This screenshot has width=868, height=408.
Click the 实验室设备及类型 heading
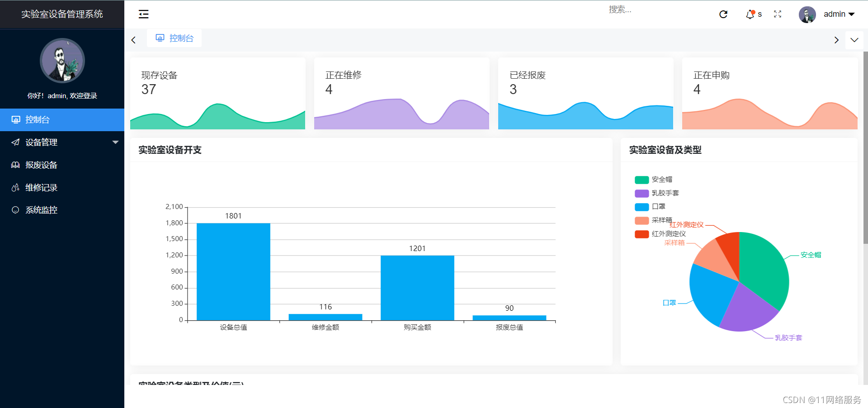(x=665, y=150)
